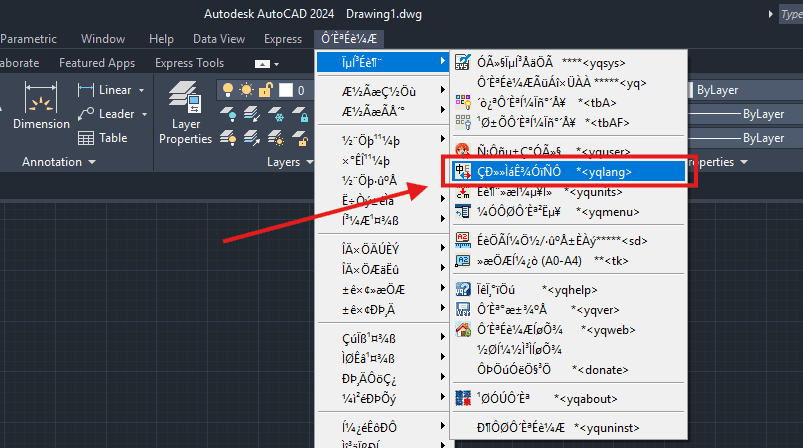803x448 pixels.
Task: Click the <yqhelp> help entry
Action: coord(568,290)
